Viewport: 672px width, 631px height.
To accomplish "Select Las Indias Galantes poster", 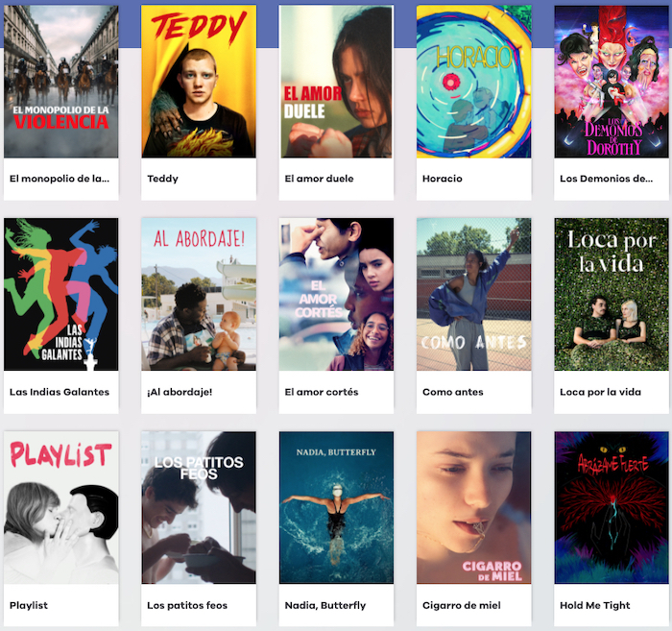I will (x=61, y=294).
